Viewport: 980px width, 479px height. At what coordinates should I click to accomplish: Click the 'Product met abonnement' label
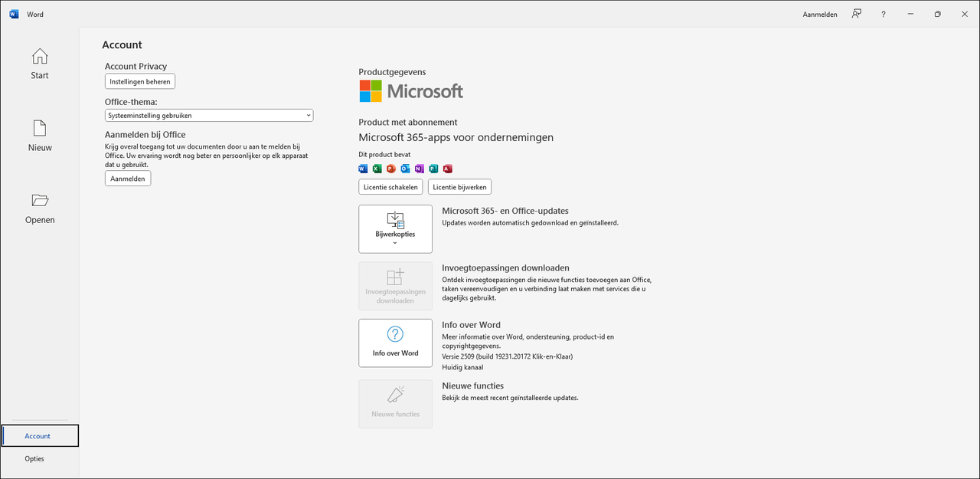tap(408, 122)
